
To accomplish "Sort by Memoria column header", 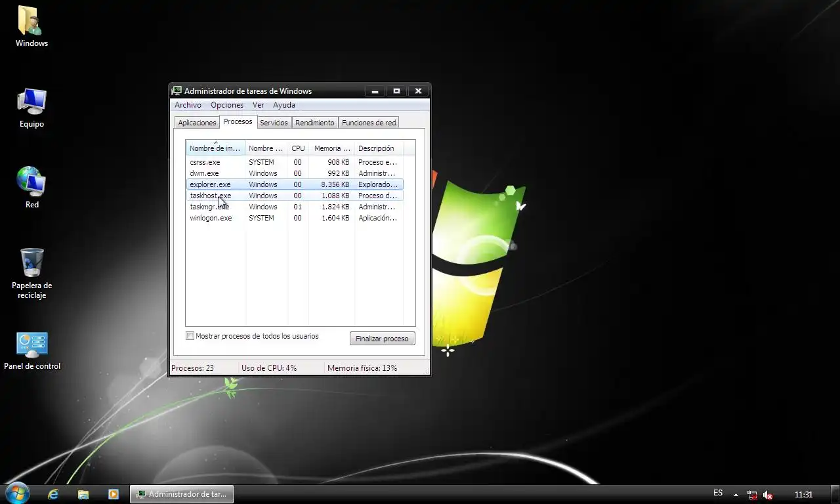I will (x=331, y=148).
